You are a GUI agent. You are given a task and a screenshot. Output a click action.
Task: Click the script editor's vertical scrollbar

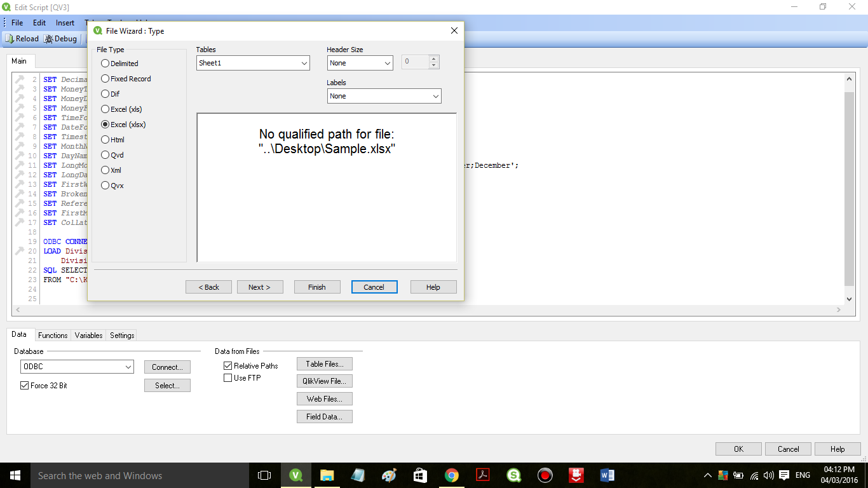(849, 188)
